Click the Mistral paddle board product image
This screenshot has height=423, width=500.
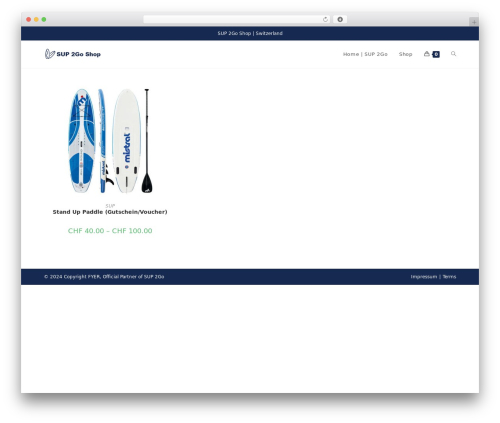point(110,141)
